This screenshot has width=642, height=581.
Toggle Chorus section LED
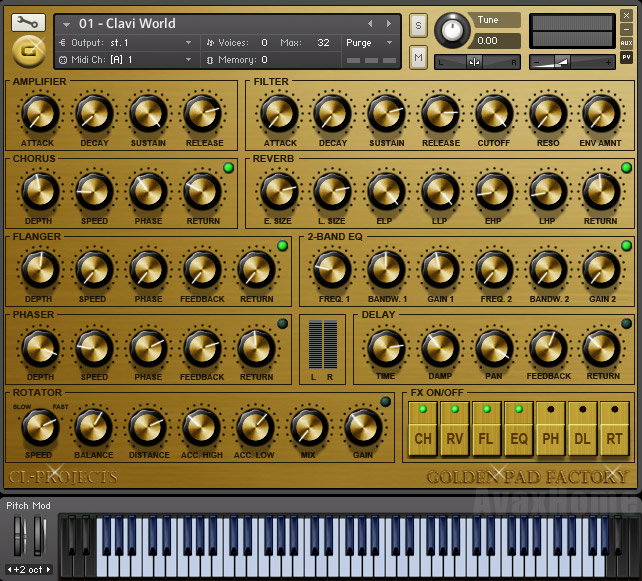pos(228,167)
